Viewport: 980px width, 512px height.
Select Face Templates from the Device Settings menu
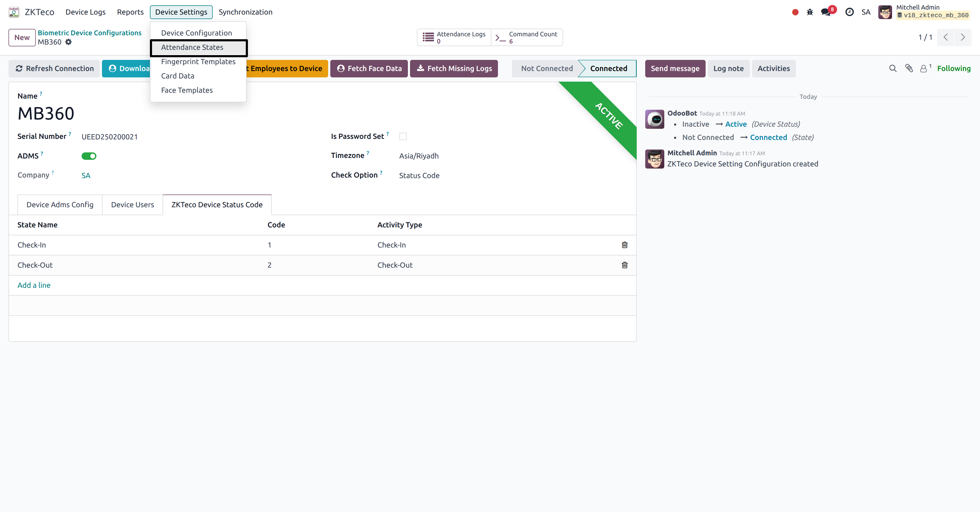tap(187, 90)
